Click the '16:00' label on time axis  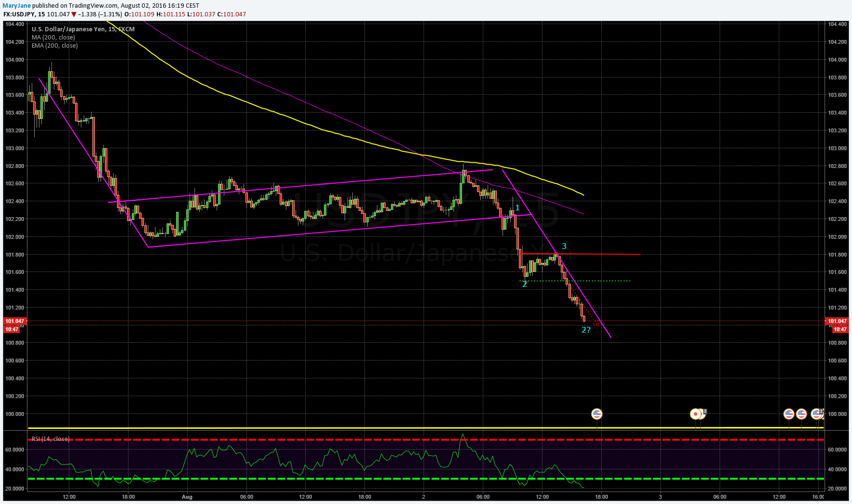817,497
